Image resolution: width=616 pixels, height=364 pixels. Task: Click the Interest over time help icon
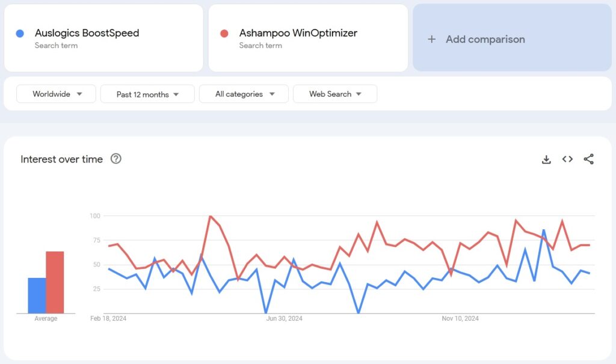click(116, 159)
